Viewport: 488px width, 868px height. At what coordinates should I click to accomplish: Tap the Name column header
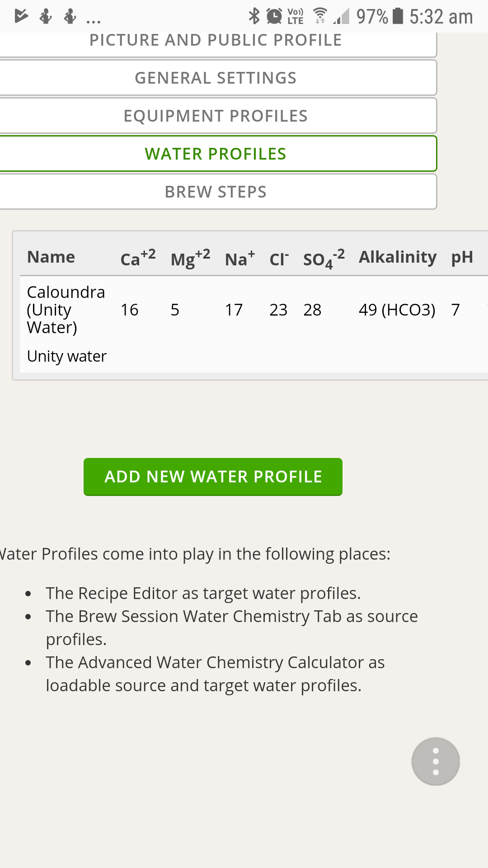pyautogui.click(x=51, y=257)
